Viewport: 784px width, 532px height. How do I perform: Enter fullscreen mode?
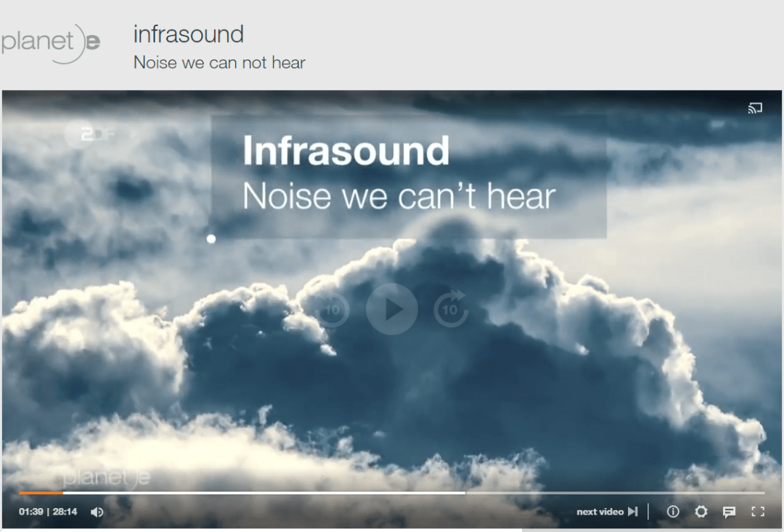757,512
